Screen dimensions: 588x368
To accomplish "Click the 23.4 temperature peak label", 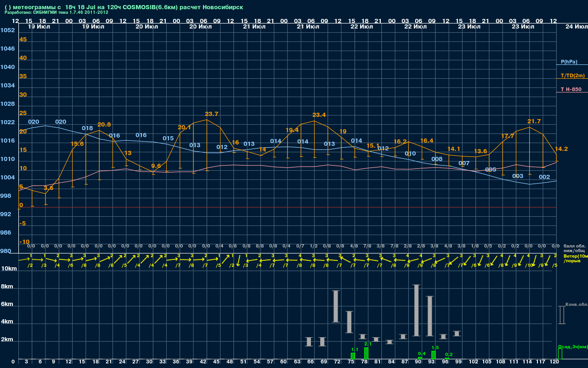I will click(x=319, y=115).
